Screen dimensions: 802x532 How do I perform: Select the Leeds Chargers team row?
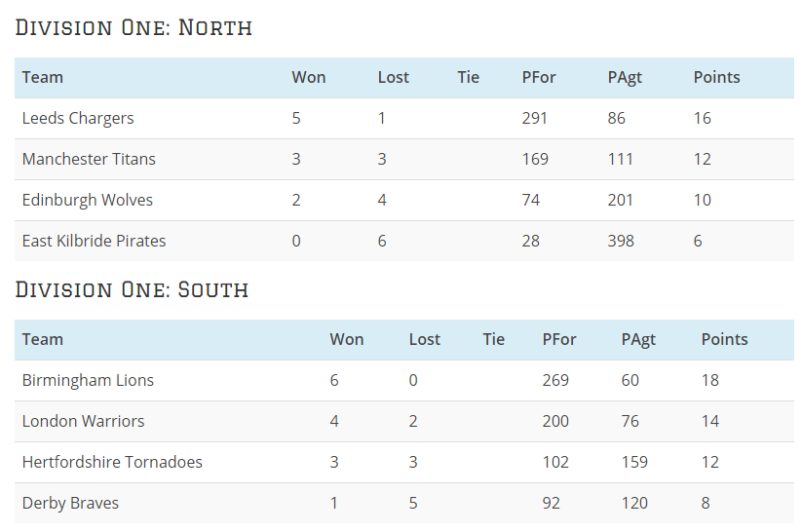click(404, 118)
